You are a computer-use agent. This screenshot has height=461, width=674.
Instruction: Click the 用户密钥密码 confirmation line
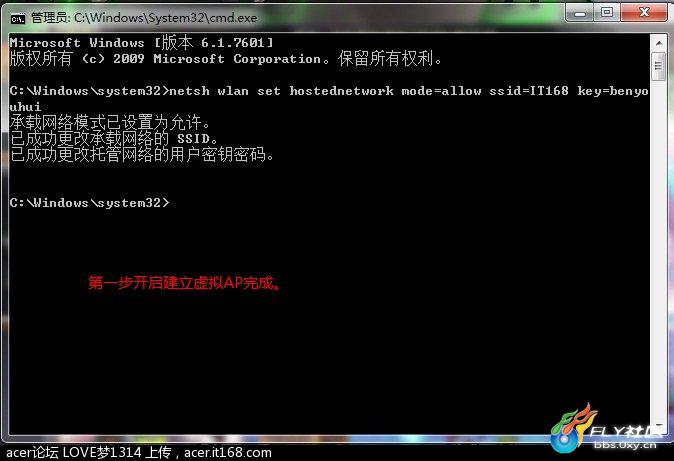(x=142, y=154)
